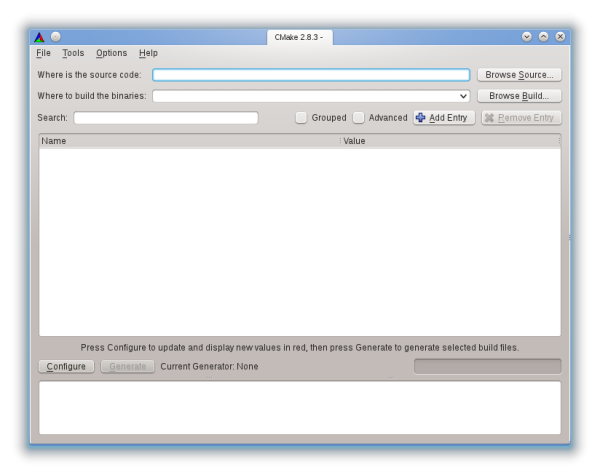Expand the build binaries dropdown arrow
Viewport: 600px width, 475px height.
tap(463, 96)
